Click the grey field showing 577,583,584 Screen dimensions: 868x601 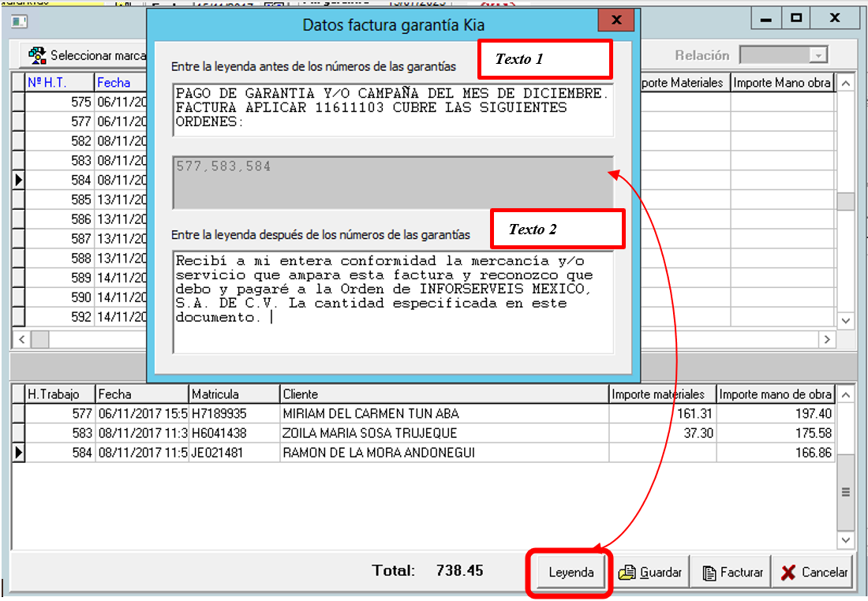click(393, 183)
